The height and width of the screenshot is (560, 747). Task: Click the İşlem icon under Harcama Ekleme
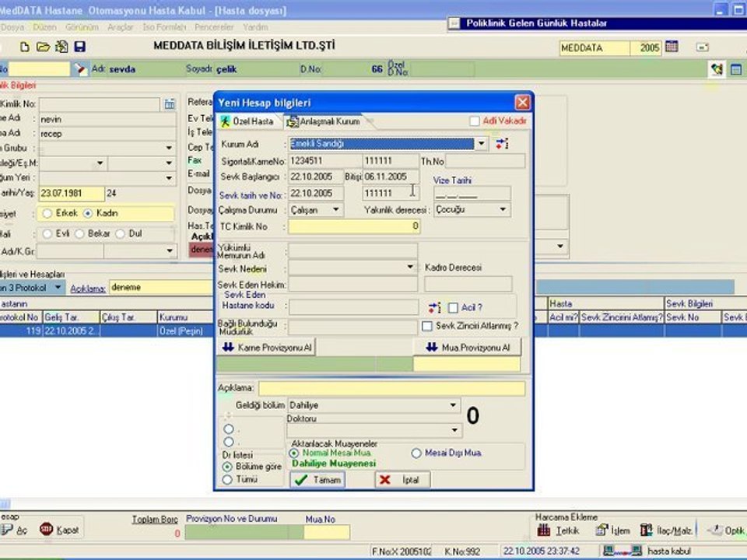pos(602,530)
